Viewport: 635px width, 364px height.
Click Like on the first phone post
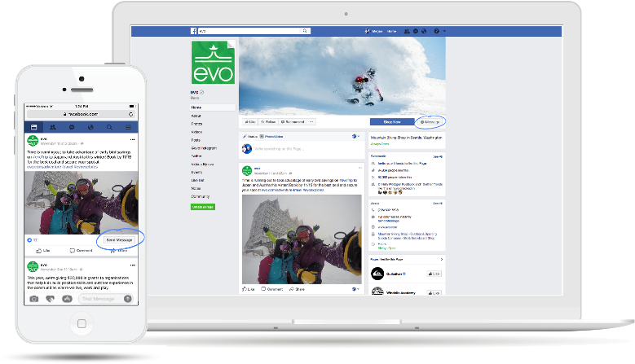click(x=43, y=251)
